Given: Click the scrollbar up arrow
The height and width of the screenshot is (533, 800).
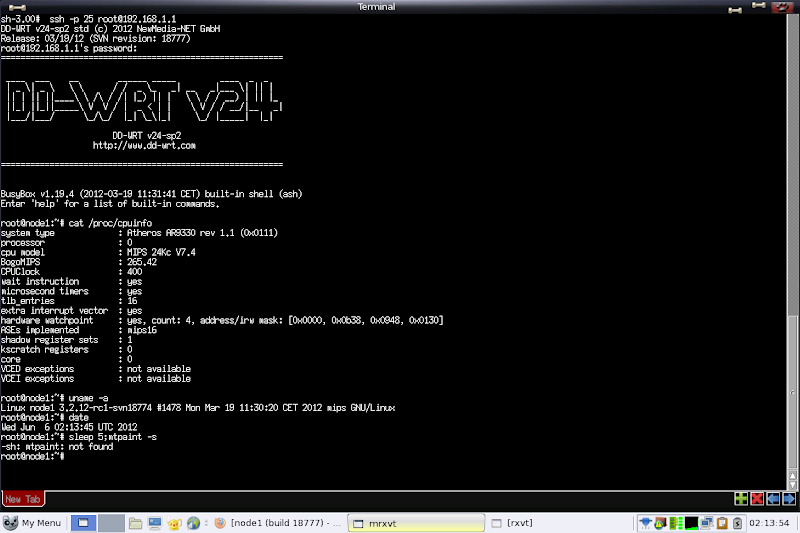Looking at the screenshot, I should [x=792, y=475].
